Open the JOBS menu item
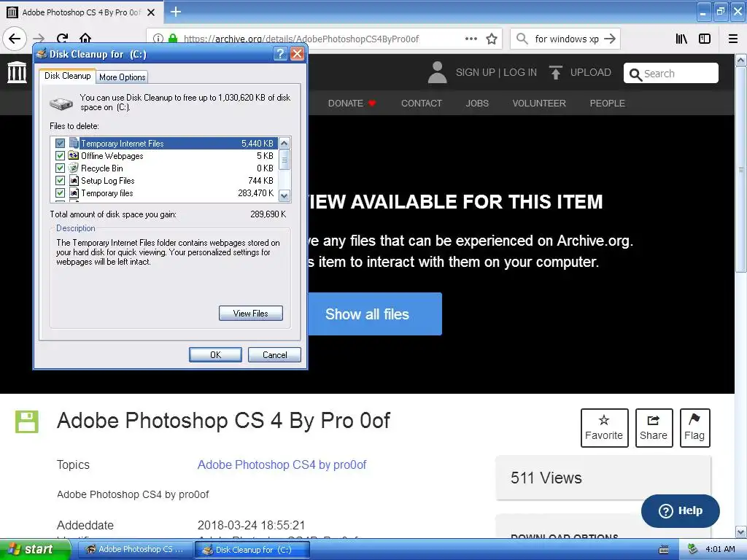 477,104
